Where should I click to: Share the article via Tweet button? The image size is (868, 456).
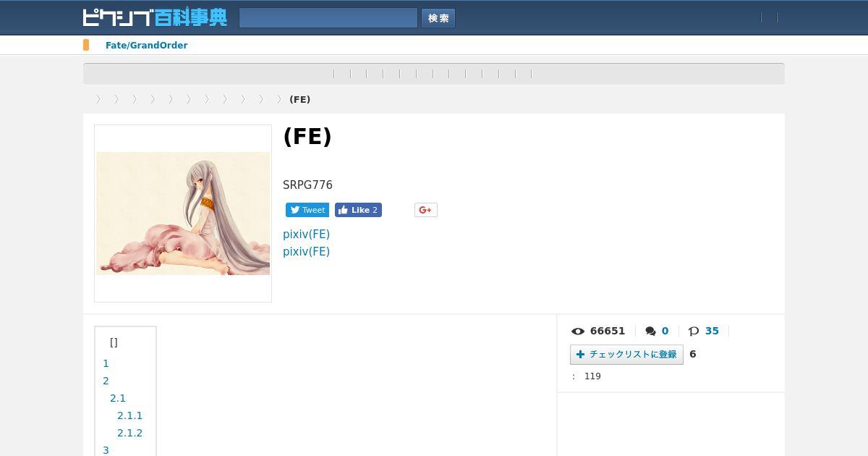point(307,210)
